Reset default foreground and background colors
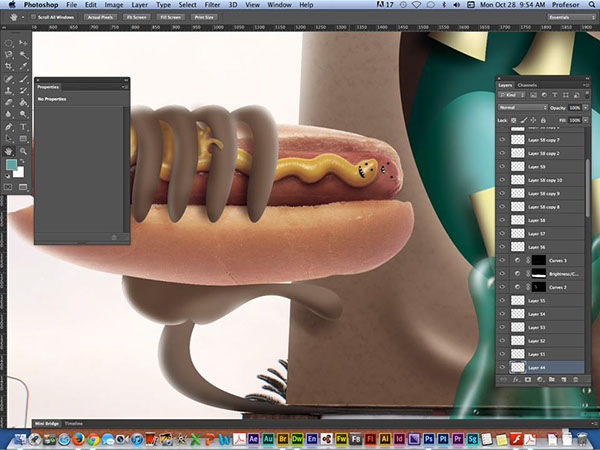The image size is (600, 450). 7,176
